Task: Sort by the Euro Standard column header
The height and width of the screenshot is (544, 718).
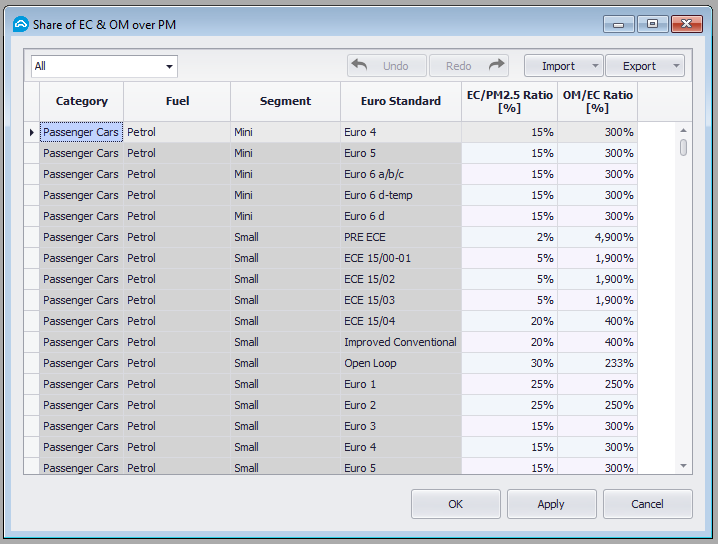Action: (x=401, y=102)
